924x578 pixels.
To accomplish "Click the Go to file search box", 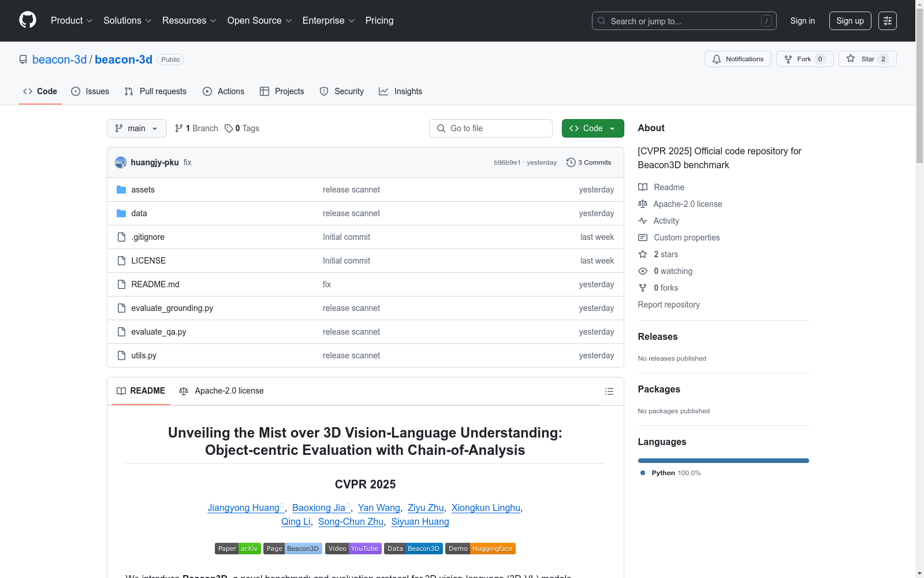I will coord(491,128).
